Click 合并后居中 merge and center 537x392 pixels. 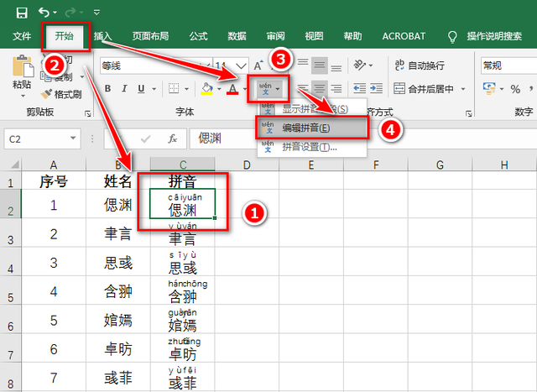coord(423,89)
